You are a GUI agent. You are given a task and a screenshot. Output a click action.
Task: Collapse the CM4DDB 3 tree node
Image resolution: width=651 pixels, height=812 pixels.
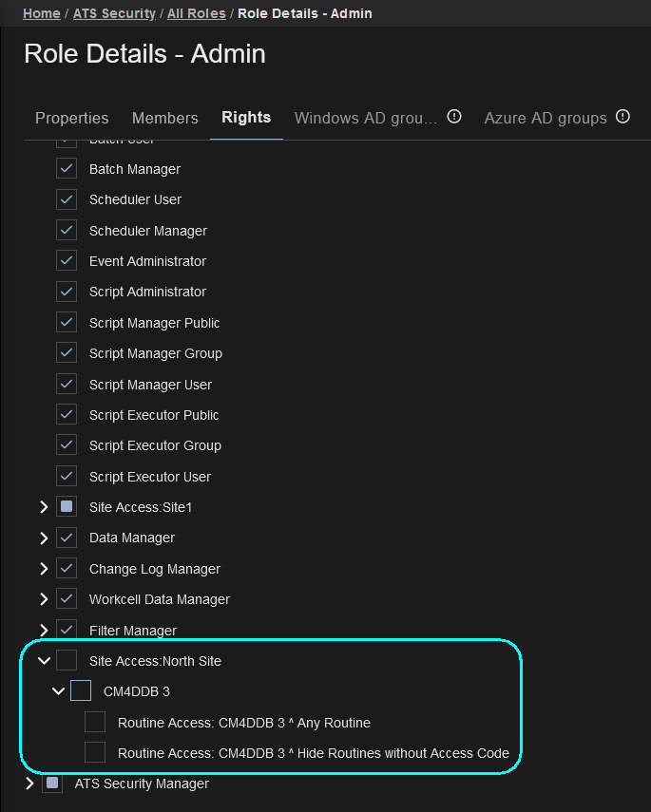pos(58,691)
